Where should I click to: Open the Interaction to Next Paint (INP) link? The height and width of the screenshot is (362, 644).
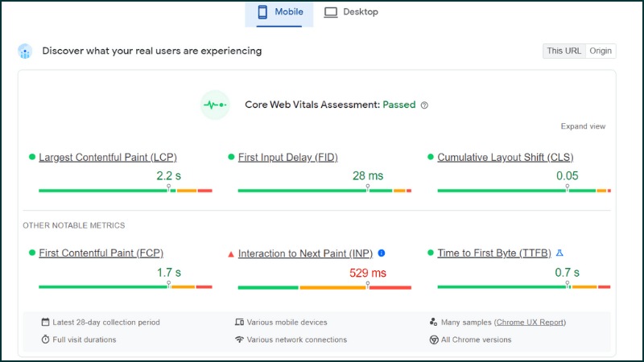point(305,253)
